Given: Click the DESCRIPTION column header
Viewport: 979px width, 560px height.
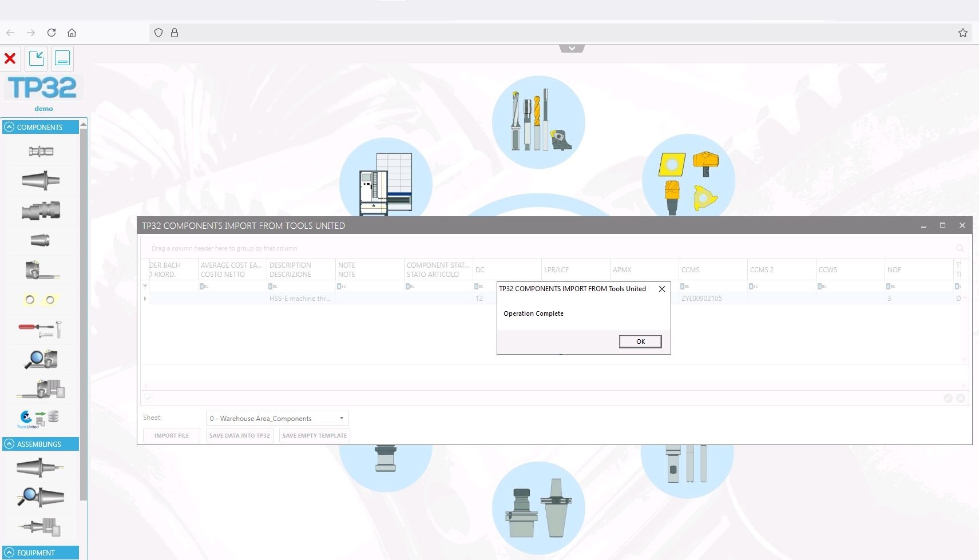Looking at the screenshot, I should (x=301, y=269).
